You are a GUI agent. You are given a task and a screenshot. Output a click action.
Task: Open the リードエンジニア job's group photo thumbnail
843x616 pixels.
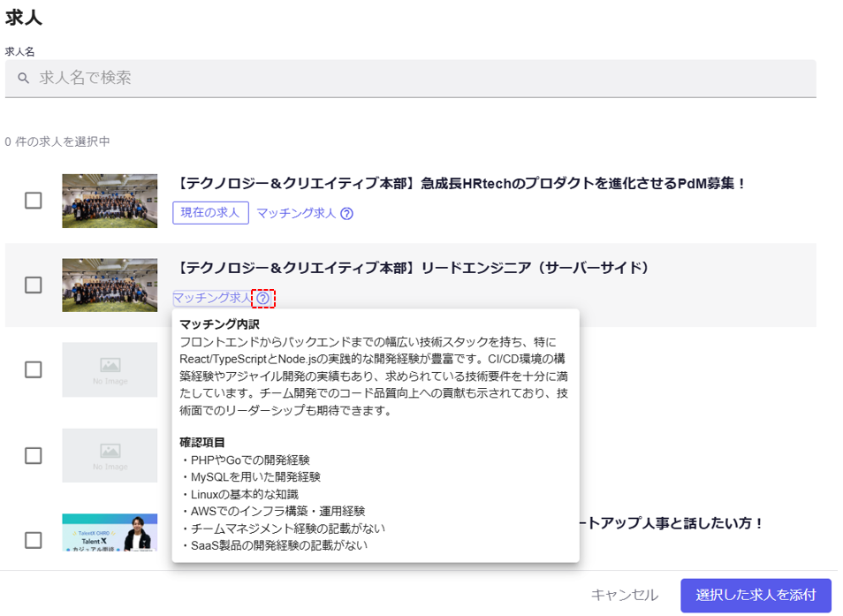click(x=110, y=285)
